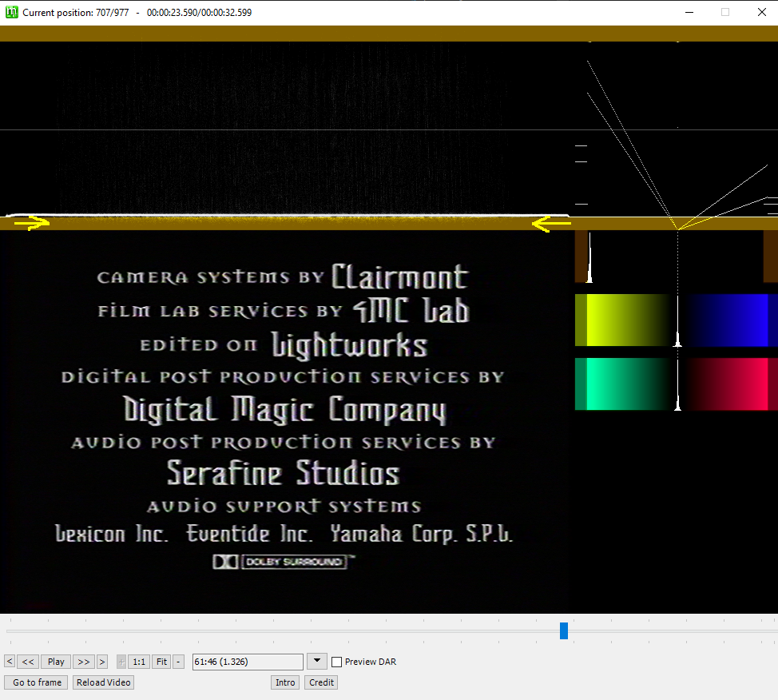Click the 'Clairmont' text in the video
The height and width of the screenshot is (700, 778).
point(400,277)
